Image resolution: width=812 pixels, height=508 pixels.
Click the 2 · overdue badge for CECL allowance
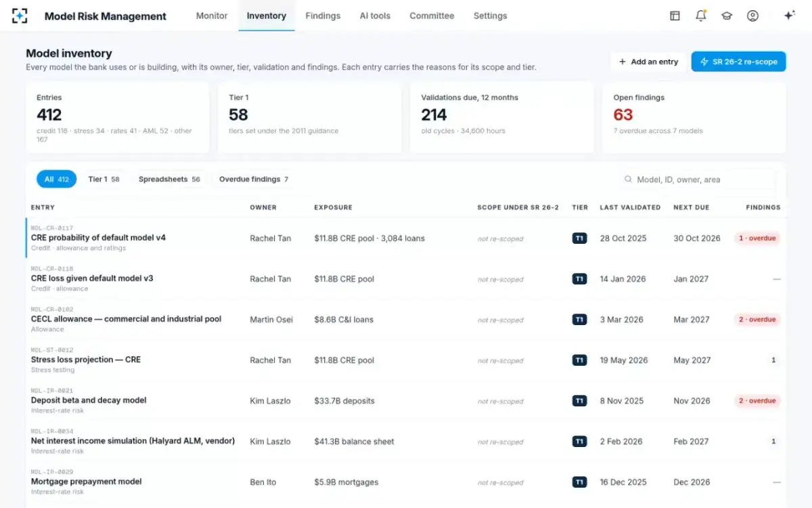pyautogui.click(x=757, y=320)
